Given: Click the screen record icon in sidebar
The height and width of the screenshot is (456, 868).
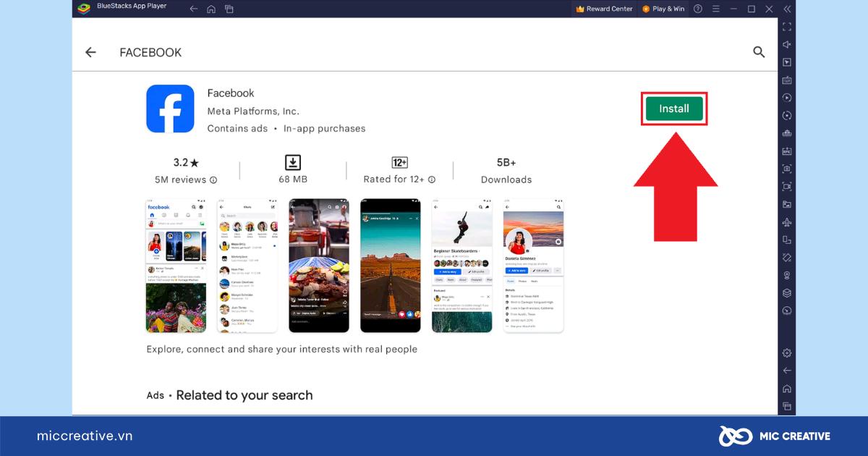Looking at the screenshot, I should pyautogui.click(x=787, y=186).
